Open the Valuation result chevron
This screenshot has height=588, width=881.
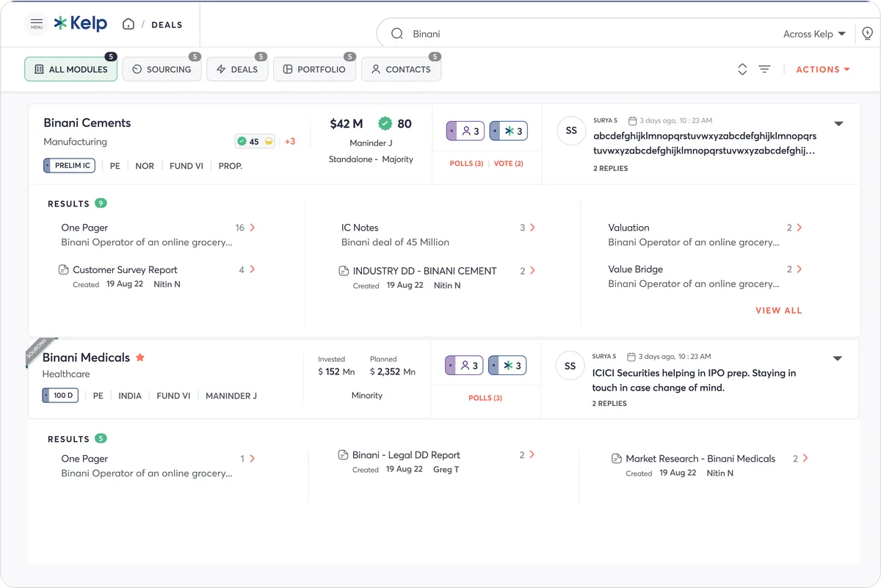coord(800,228)
